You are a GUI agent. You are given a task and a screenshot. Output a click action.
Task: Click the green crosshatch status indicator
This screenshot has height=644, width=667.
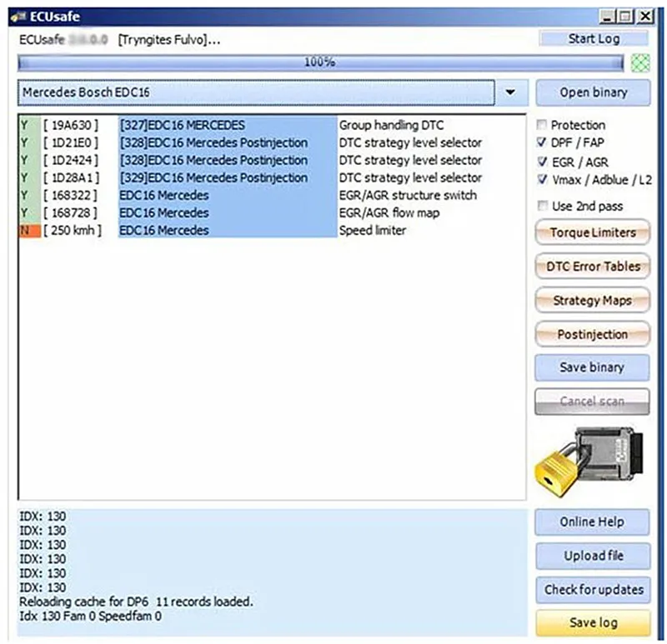[639, 63]
